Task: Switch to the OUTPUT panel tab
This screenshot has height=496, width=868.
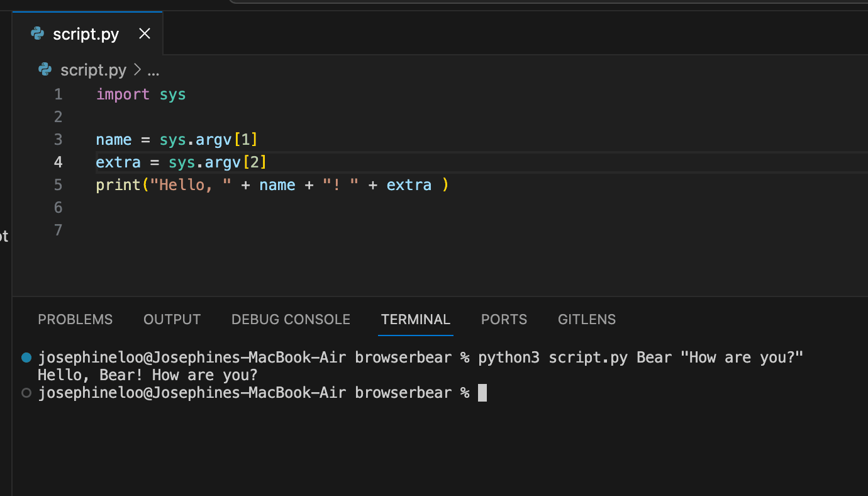Action: click(172, 319)
